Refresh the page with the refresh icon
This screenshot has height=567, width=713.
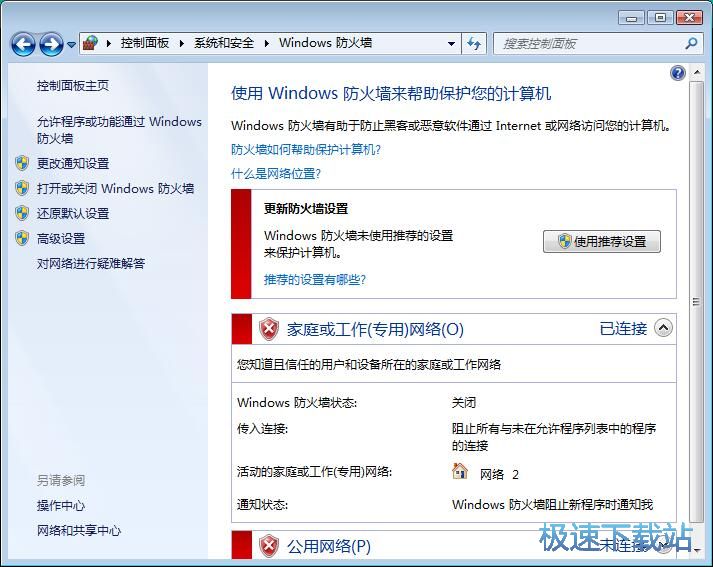click(x=474, y=44)
